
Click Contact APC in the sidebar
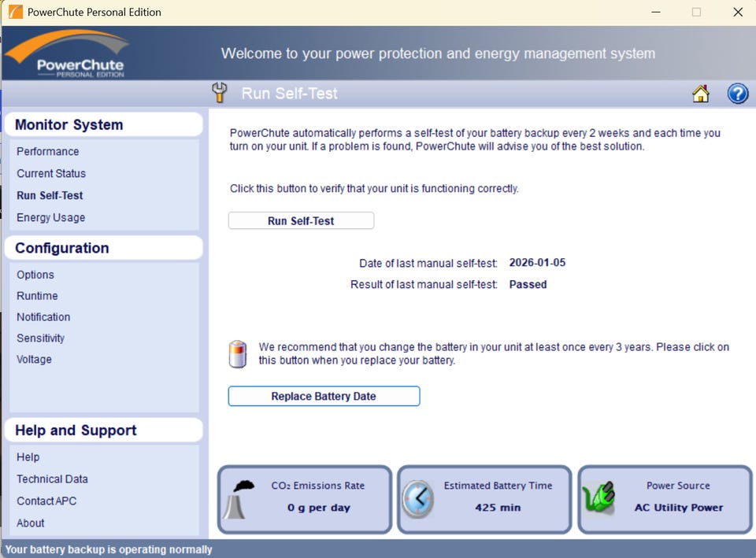(46, 501)
